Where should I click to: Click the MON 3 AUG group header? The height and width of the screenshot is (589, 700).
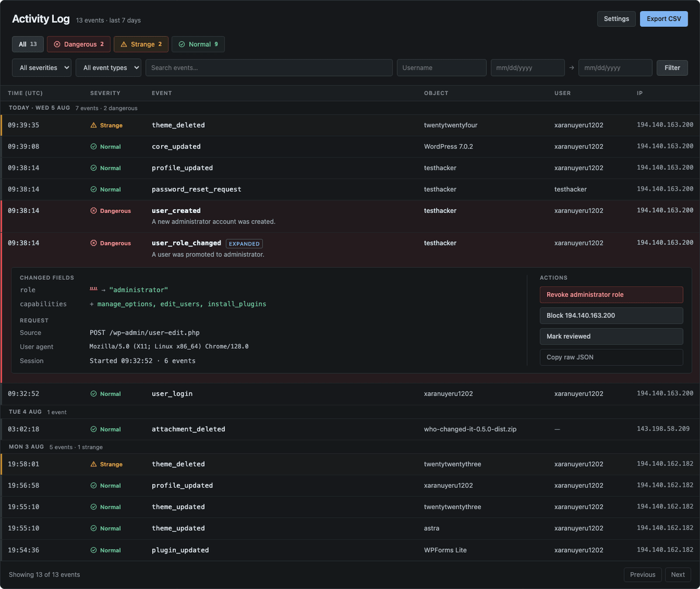(x=26, y=447)
